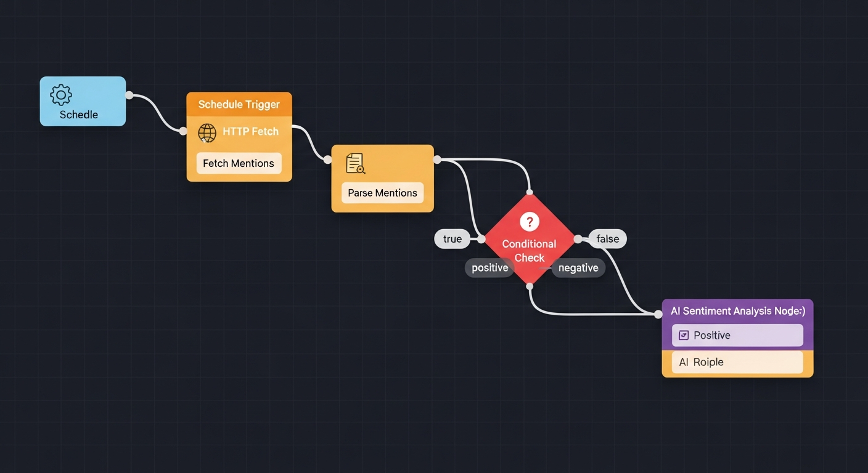
Task: Click the output port of Parse Mentions node
Action: tap(437, 160)
